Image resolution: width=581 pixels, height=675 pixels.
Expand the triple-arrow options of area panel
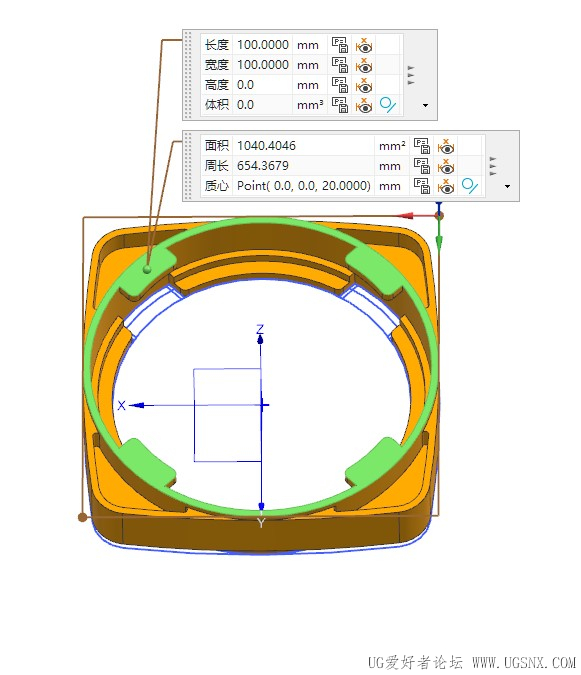click(493, 166)
